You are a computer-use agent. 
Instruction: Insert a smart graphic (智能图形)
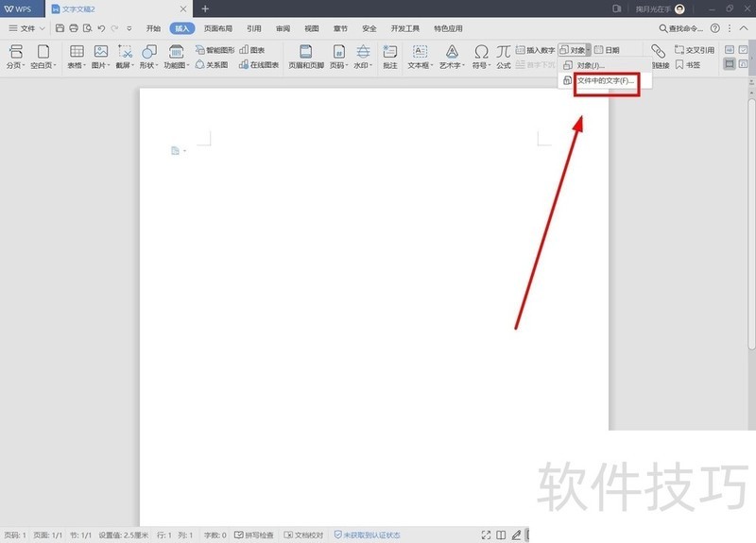click(x=215, y=50)
